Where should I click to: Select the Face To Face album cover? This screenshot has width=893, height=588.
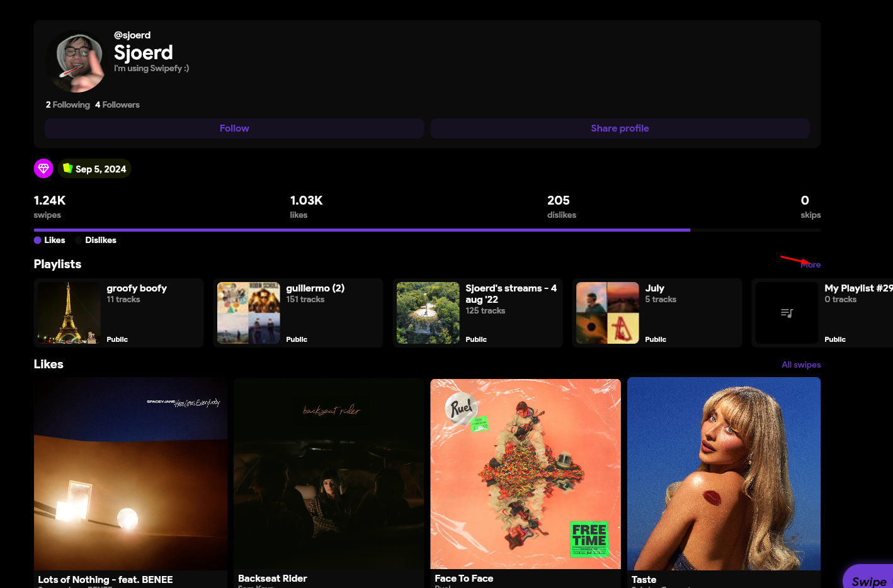click(525, 474)
